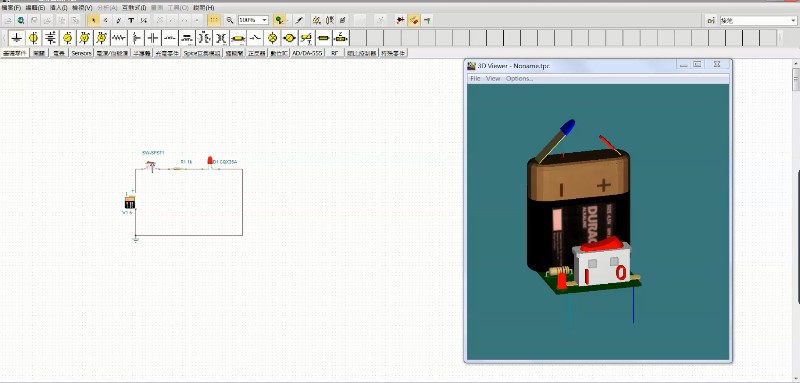Click the schematic vertical scrollbar thumb
This screenshot has width=800, height=383.
point(796,80)
